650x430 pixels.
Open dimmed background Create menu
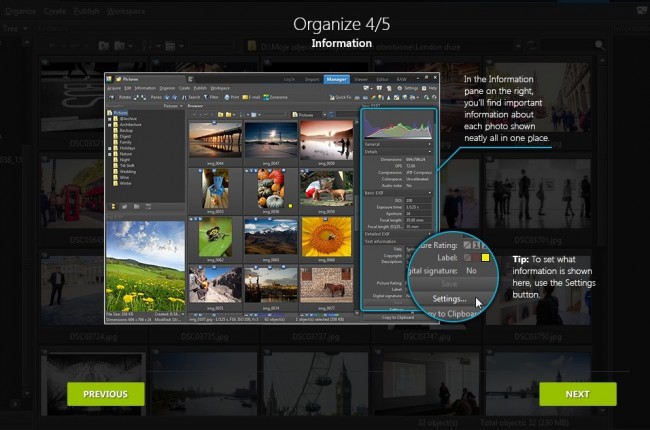pos(55,11)
